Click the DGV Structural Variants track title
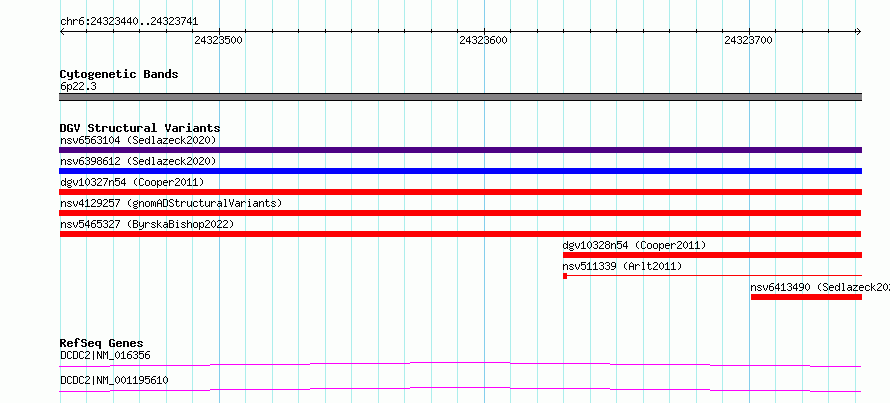Viewport: 890px width, 403px height. [140, 128]
